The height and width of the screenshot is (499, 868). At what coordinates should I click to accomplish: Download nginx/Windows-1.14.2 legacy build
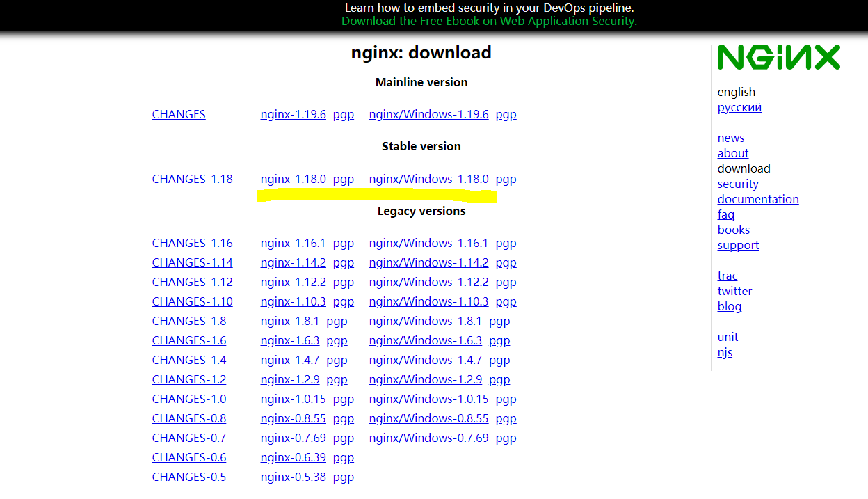428,262
